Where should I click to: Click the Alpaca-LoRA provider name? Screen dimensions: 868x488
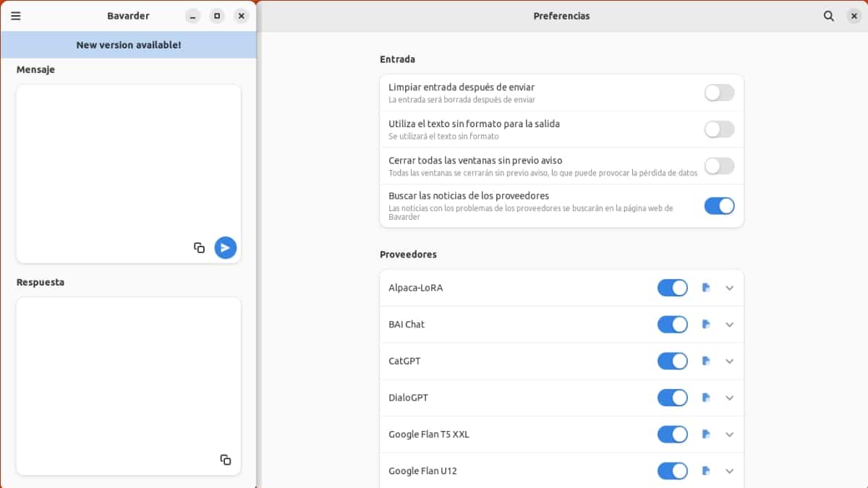pyautogui.click(x=415, y=288)
